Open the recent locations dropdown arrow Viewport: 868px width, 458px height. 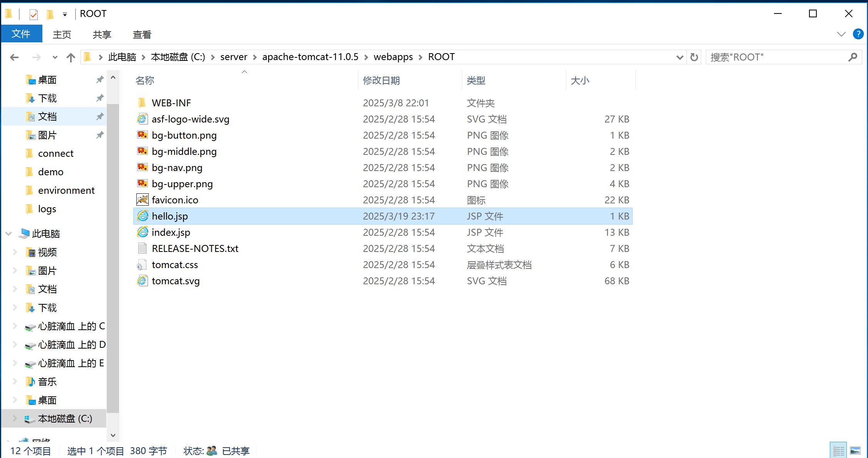tap(55, 57)
